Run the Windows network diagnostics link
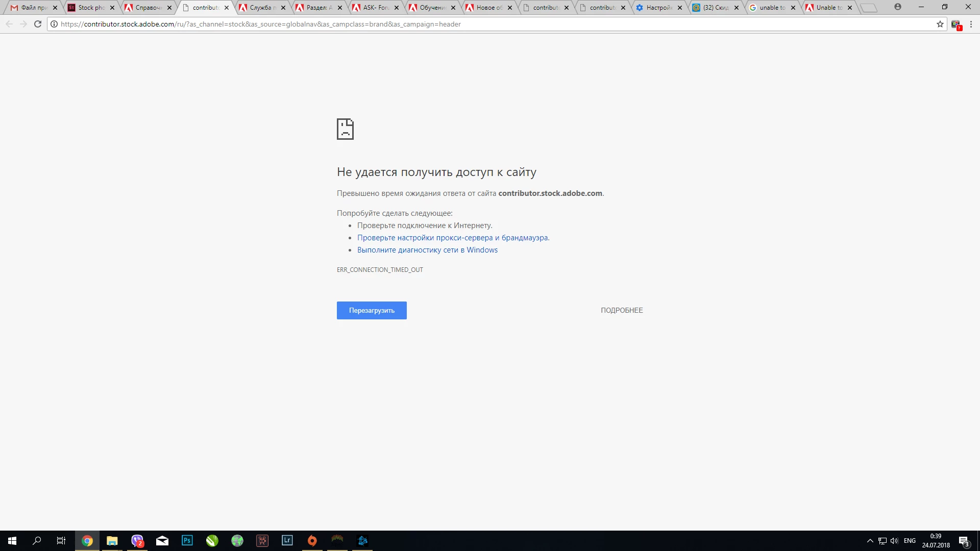 [x=427, y=250]
